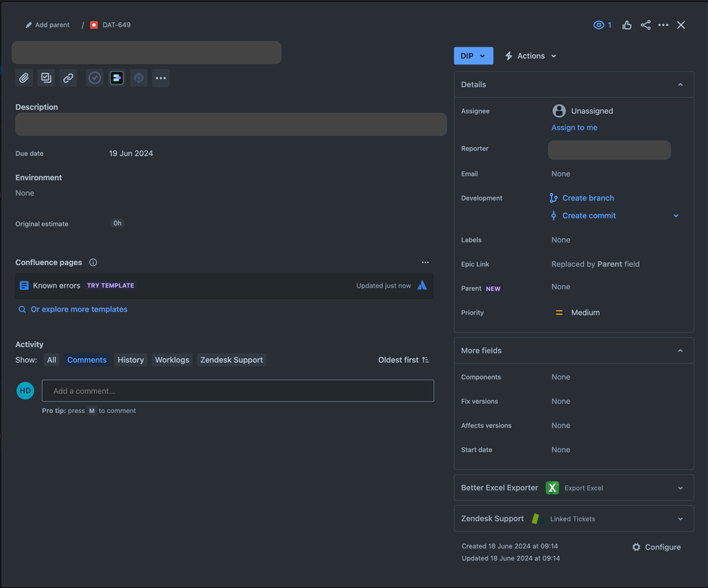Viewport: 708px width, 588px height.
Task: Edit the Affects versions None value
Action: click(561, 426)
